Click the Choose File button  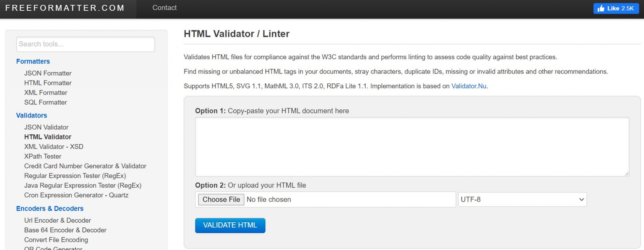(x=221, y=200)
